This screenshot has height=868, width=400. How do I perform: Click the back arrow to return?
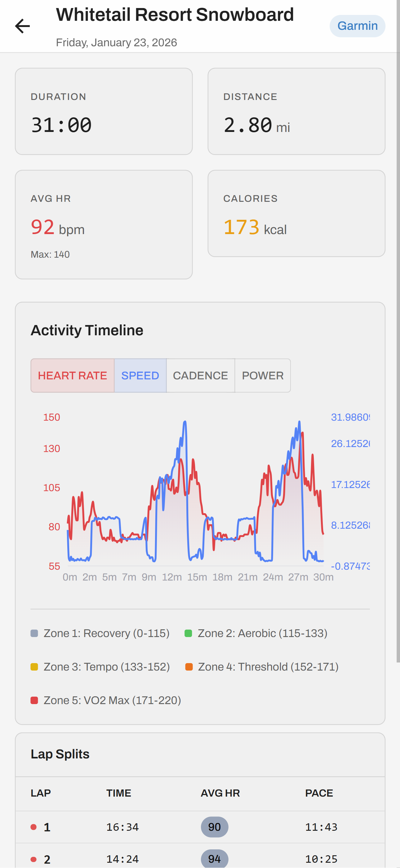[x=22, y=25]
